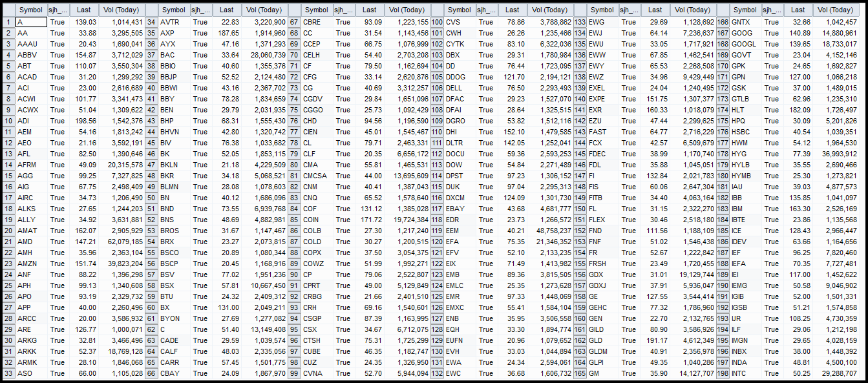This screenshot has height=383, width=868.
Task: Click the 'BKLN' symbol cell
Action: (x=174, y=165)
